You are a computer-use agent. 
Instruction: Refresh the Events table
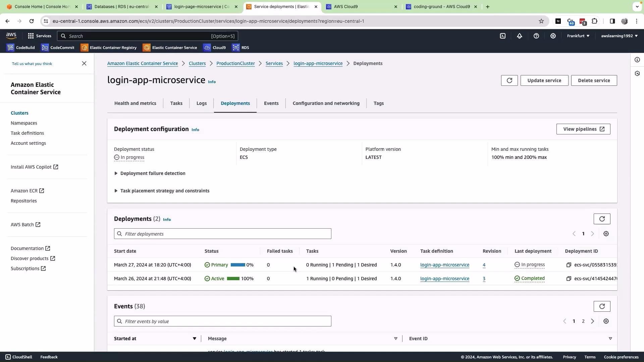pos(602,306)
